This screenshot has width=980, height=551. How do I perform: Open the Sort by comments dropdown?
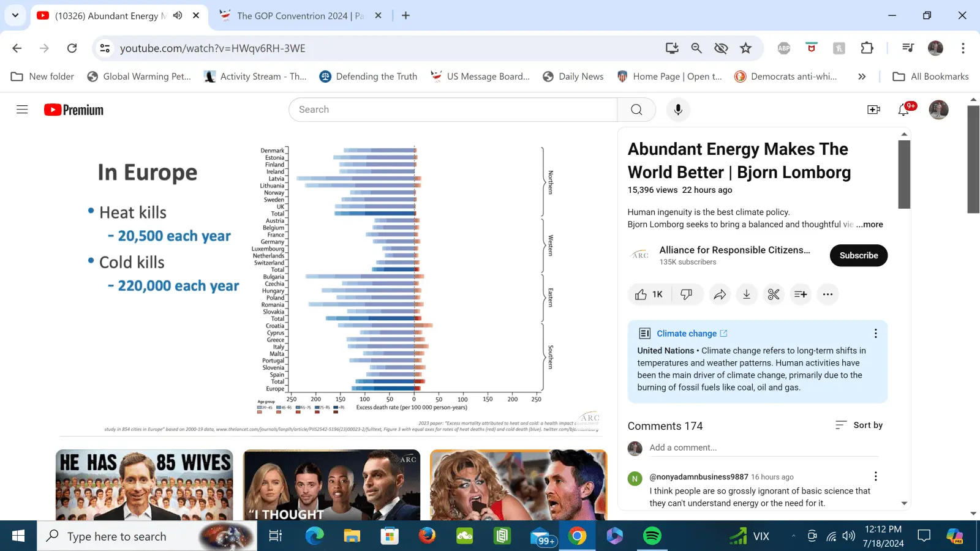859,425
